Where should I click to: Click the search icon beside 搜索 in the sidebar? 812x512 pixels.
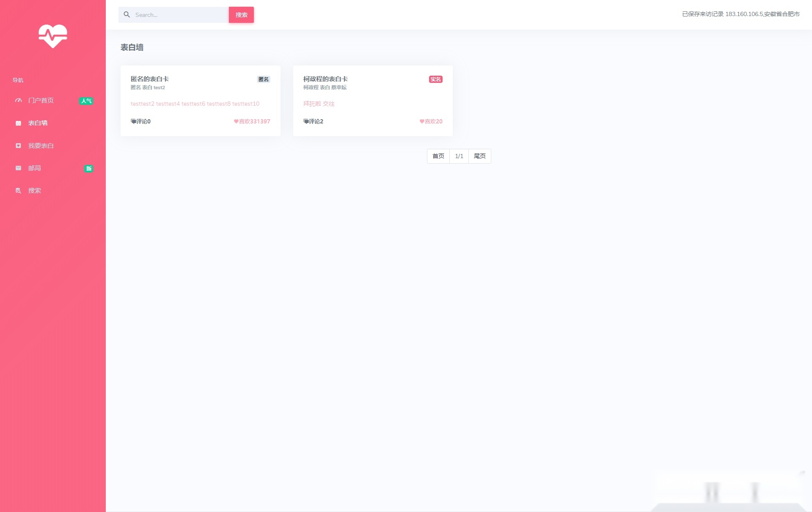pyautogui.click(x=18, y=191)
